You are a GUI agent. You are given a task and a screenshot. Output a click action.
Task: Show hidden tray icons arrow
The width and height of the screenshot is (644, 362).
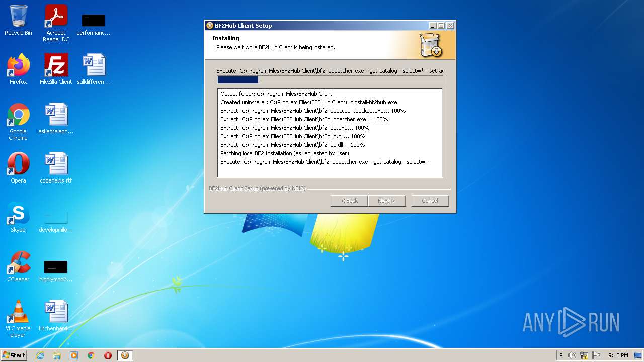pos(561,355)
